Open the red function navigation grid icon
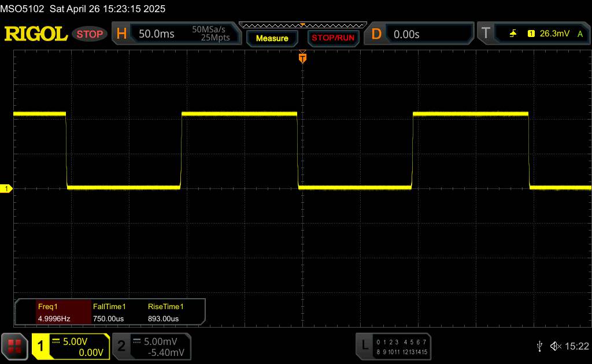592x364 pixels. pyautogui.click(x=14, y=346)
